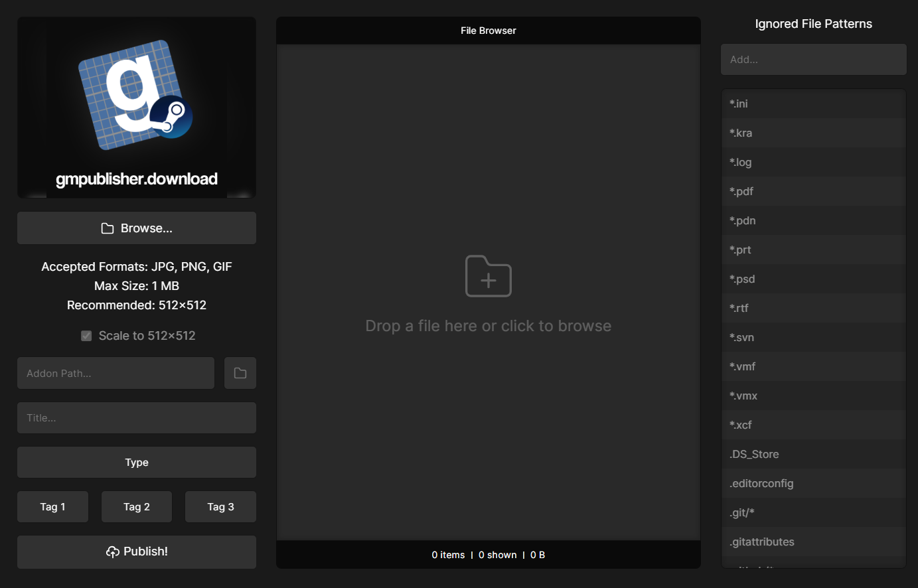Select the *.pdn ignored pattern
Image resolution: width=918 pixels, height=588 pixels.
click(x=814, y=220)
